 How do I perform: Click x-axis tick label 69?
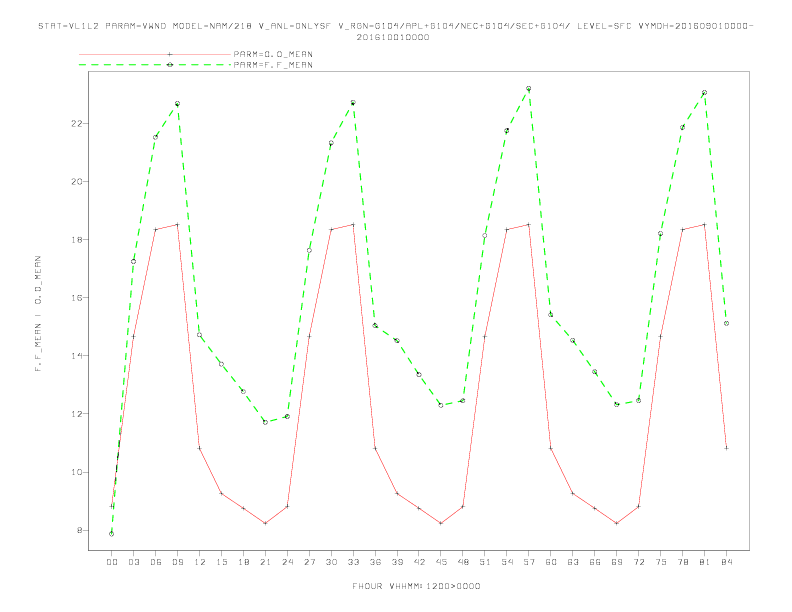click(617, 562)
